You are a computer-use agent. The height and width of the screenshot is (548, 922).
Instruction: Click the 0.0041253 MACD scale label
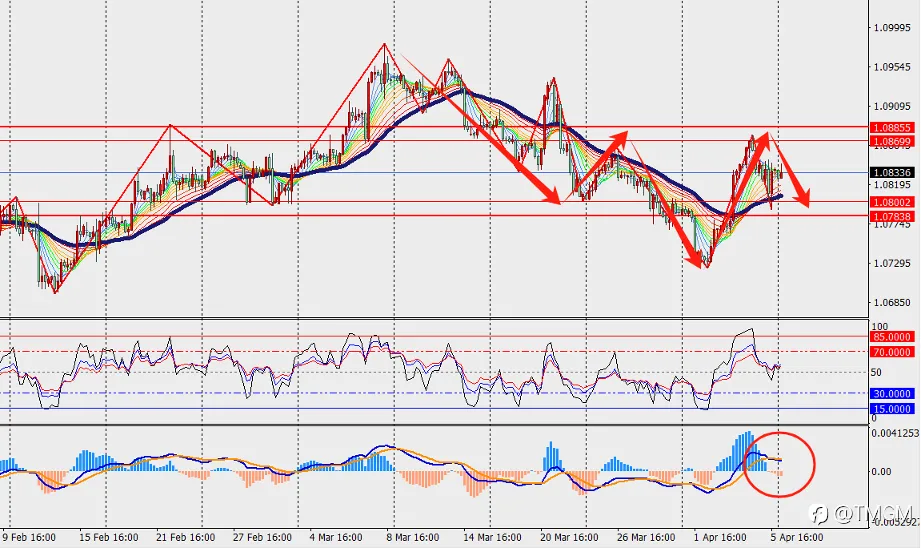coord(895,433)
